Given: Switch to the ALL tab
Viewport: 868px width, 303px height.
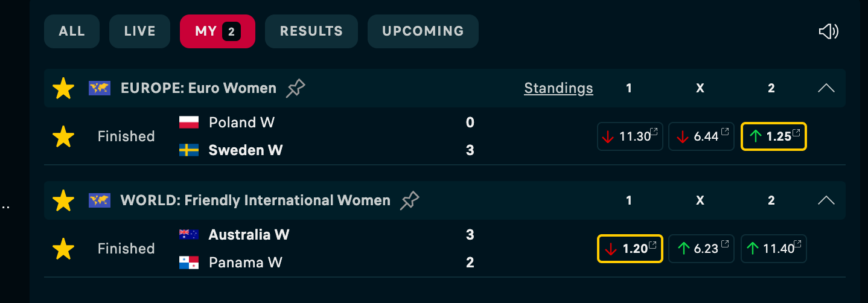Looking at the screenshot, I should (x=72, y=31).
